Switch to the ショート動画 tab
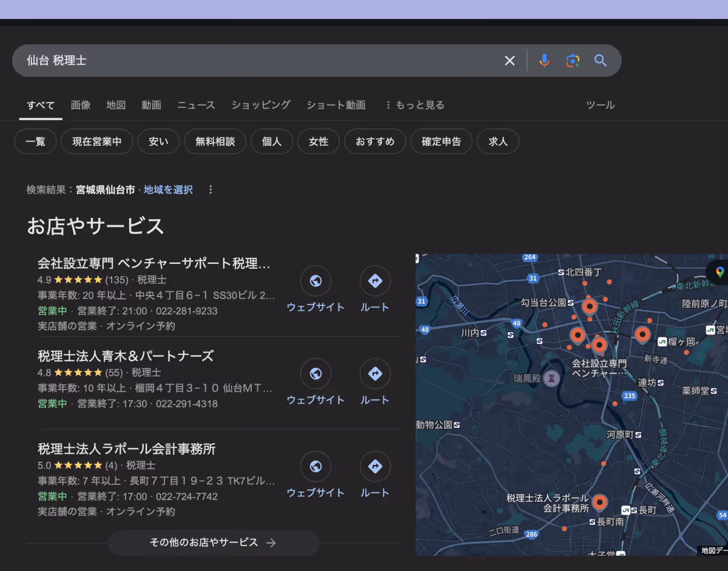The image size is (728, 571). [x=336, y=105]
